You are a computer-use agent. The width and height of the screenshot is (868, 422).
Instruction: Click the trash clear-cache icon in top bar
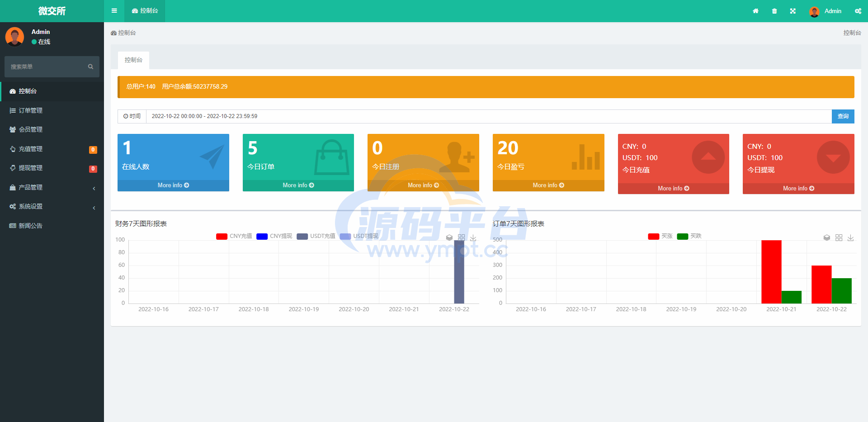[774, 11]
